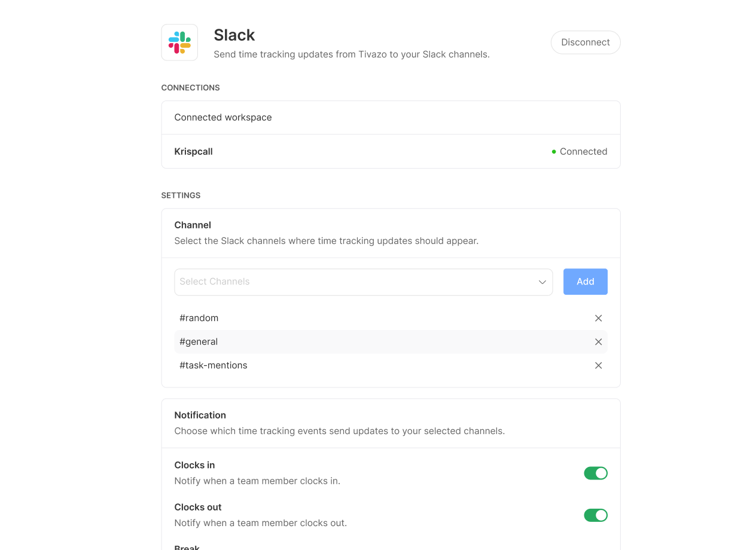Click the blue Add button
Screen dimensions: 756x550
coord(585,282)
